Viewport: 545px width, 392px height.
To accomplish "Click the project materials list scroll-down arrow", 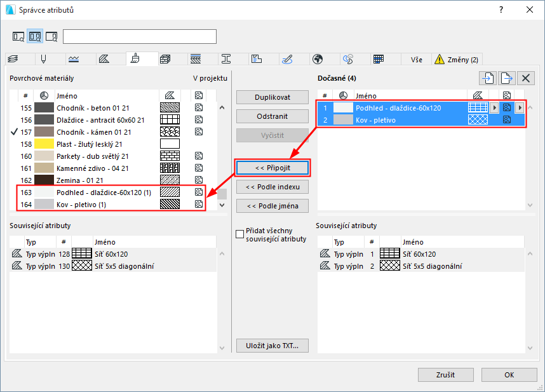I will (222, 205).
